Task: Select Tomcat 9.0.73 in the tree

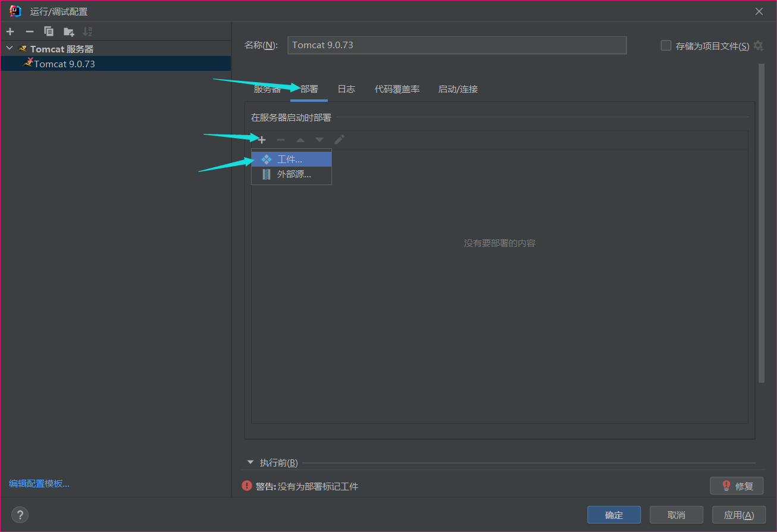Action: [x=115, y=64]
